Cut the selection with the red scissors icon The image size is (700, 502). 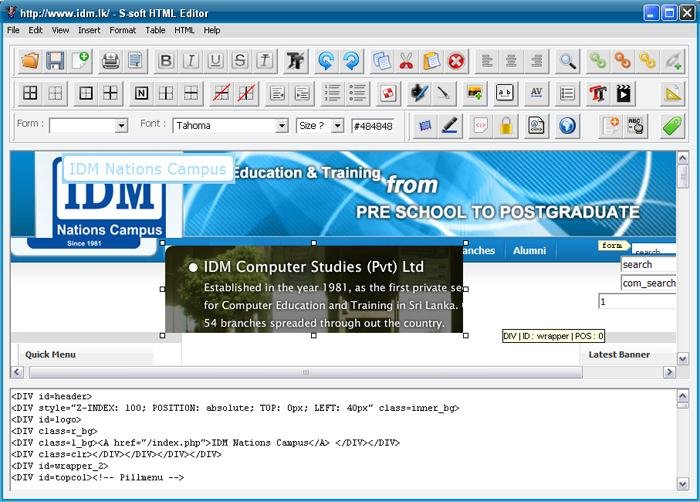[406, 61]
